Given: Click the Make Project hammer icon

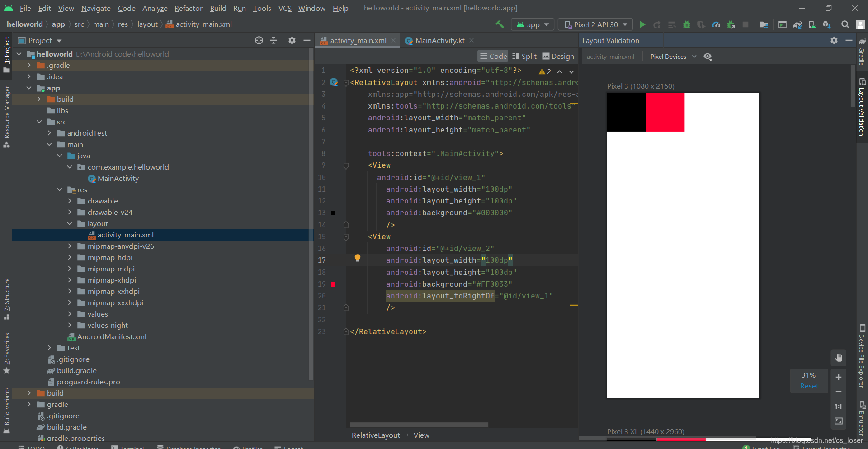Looking at the screenshot, I should coord(500,24).
